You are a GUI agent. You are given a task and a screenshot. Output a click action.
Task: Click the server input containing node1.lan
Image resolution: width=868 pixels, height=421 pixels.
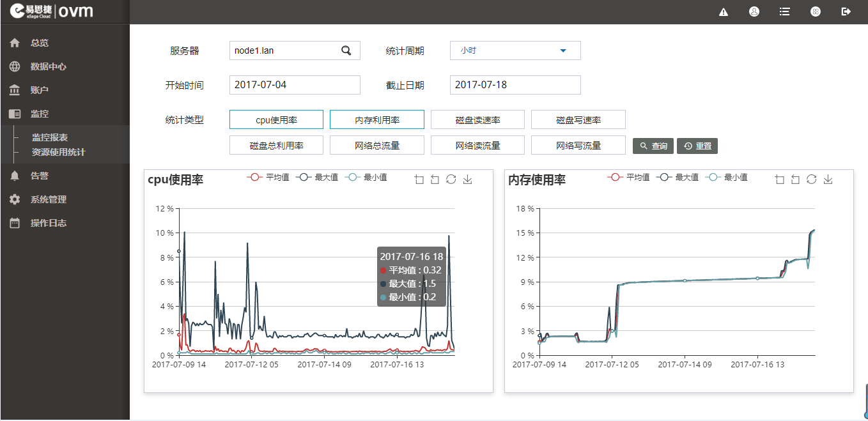tap(295, 50)
